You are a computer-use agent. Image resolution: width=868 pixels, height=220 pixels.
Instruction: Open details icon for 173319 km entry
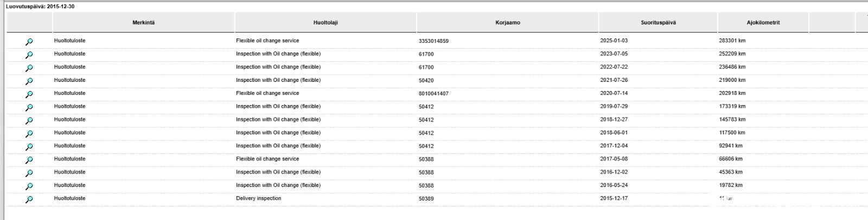[29, 107]
